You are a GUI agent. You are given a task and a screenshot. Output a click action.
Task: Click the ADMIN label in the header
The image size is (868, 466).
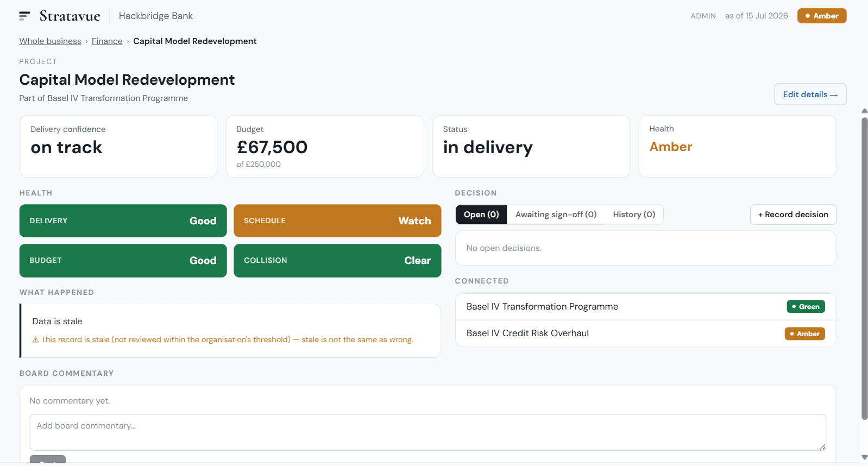point(703,16)
